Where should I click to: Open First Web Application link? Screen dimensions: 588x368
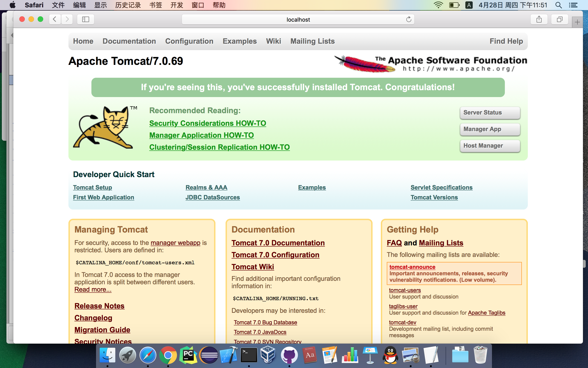click(x=104, y=197)
